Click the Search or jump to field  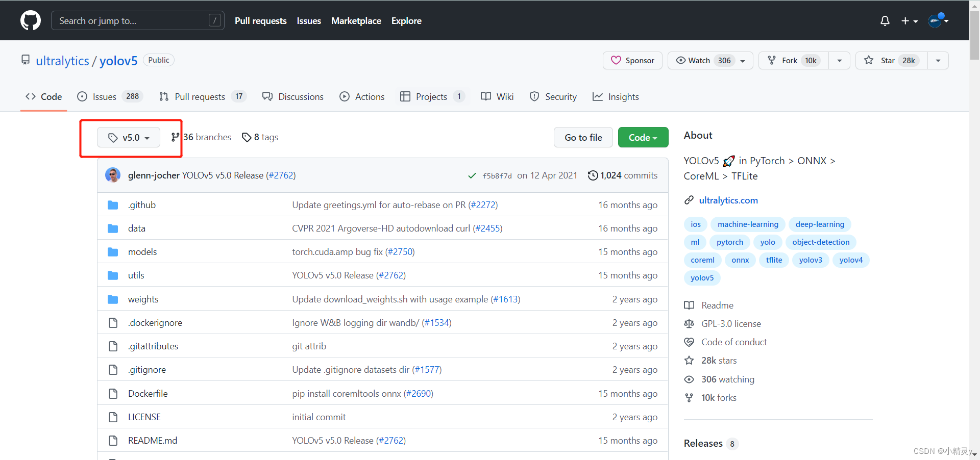[x=138, y=20]
